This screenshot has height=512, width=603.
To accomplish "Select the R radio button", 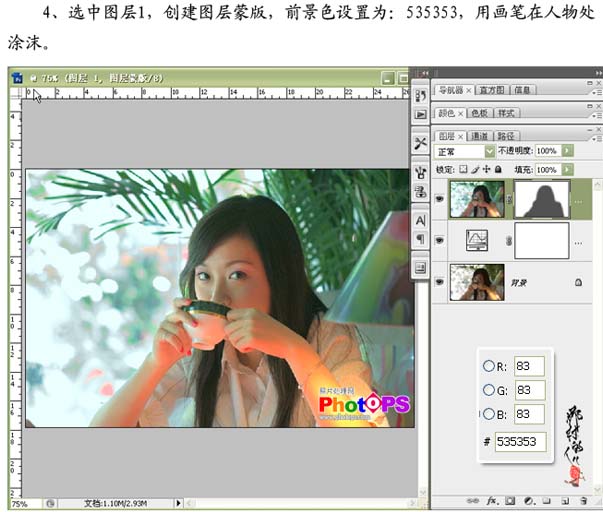I will point(489,366).
